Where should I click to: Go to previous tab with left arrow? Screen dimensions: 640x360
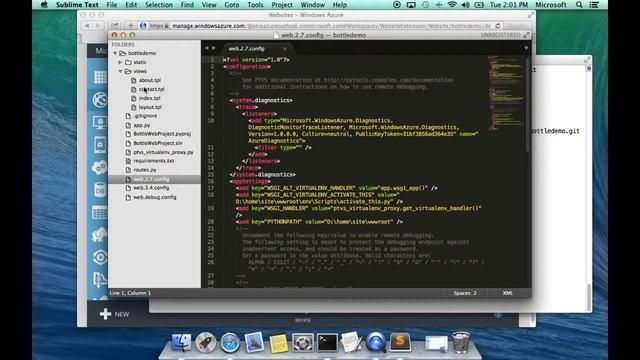(x=207, y=48)
